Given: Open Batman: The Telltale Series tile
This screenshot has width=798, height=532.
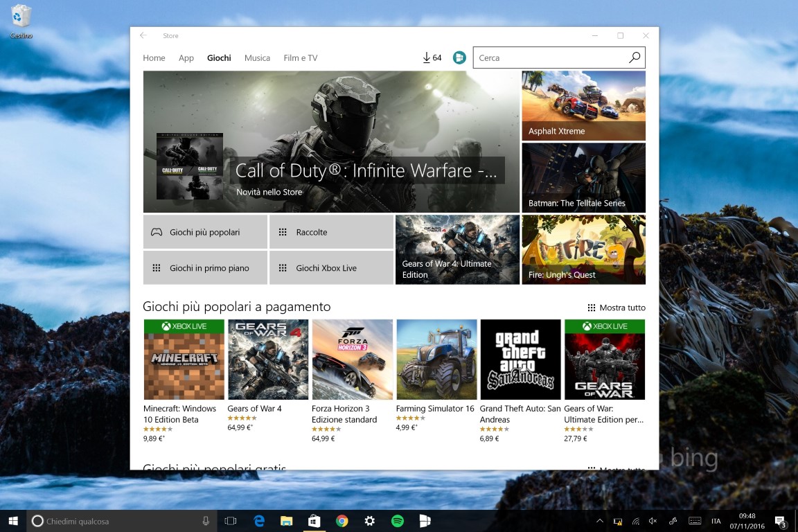Looking at the screenshot, I should [584, 177].
